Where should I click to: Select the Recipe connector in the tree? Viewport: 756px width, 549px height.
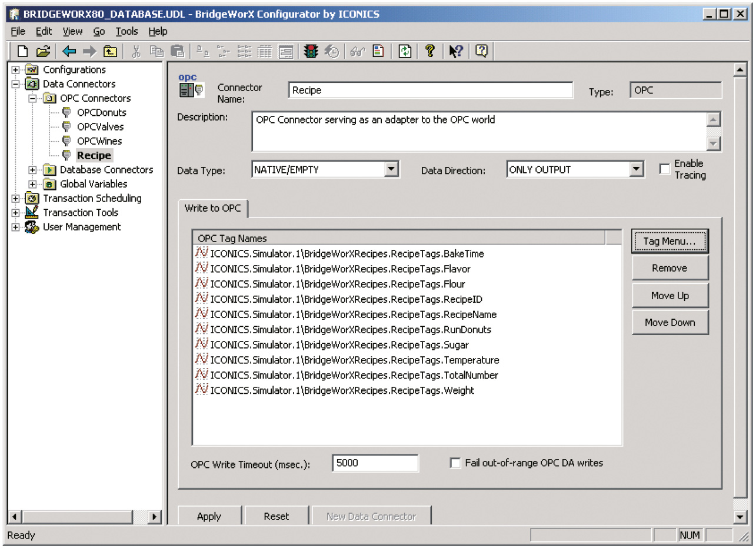[94, 155]
